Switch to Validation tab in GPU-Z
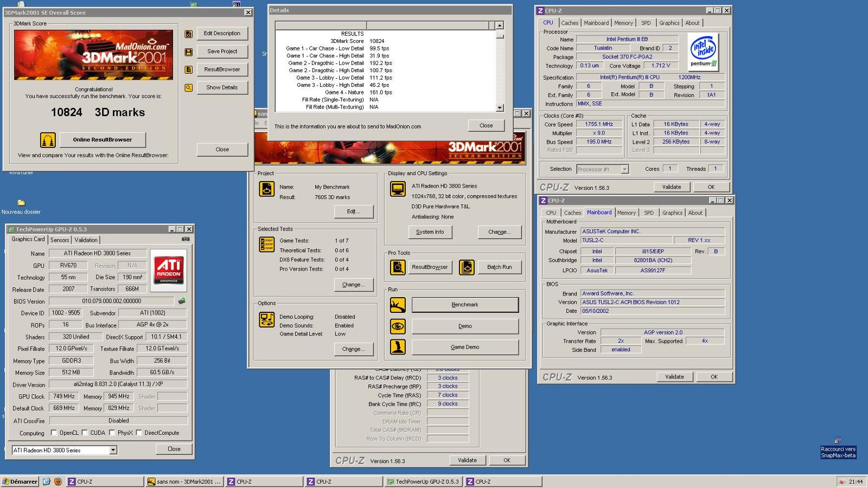Image resolution: width=868 pixels, height=488 pixels. 86,240
